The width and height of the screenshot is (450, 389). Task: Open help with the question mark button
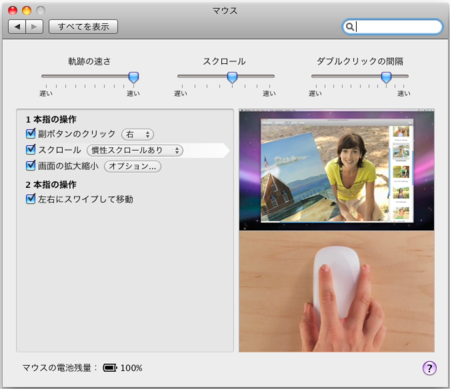[x=429, y=368]
